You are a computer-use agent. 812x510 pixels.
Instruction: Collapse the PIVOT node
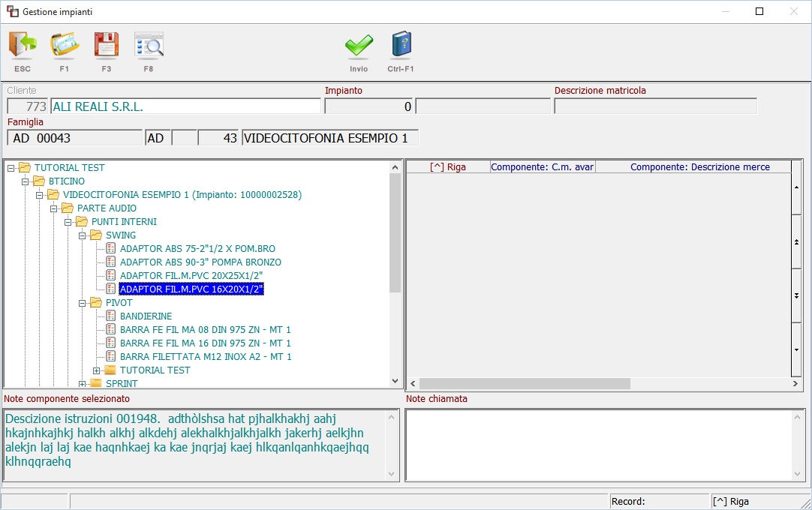[83, 303]
